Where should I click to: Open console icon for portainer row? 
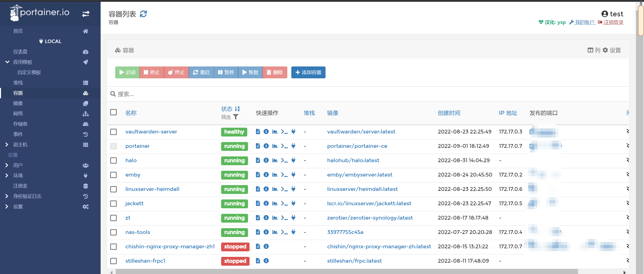[x=284, y=146]
